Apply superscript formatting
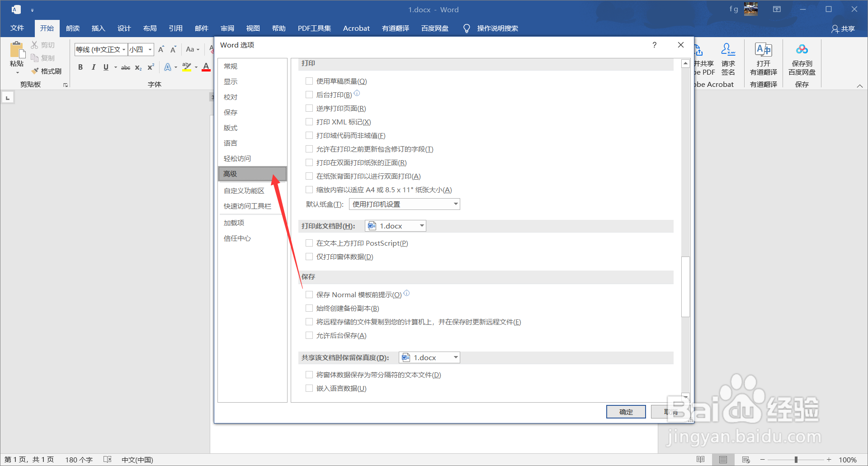Screen dimensions: 868x466 point(150,67)
